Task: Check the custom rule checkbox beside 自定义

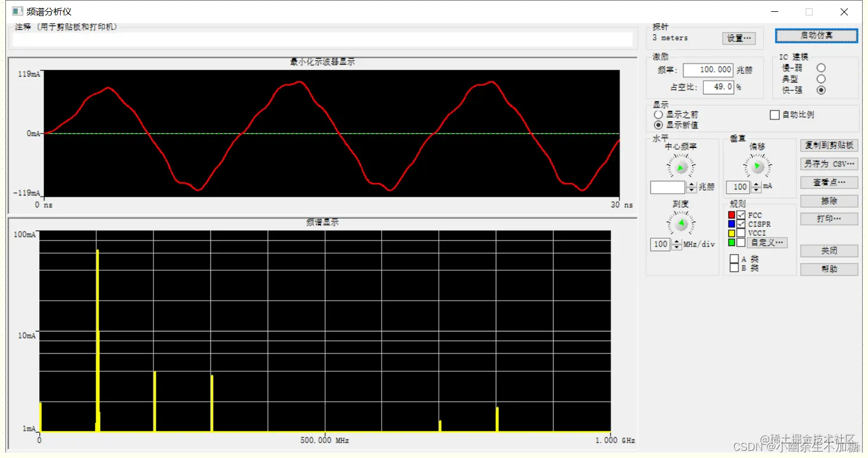Action: coord(741,242)
